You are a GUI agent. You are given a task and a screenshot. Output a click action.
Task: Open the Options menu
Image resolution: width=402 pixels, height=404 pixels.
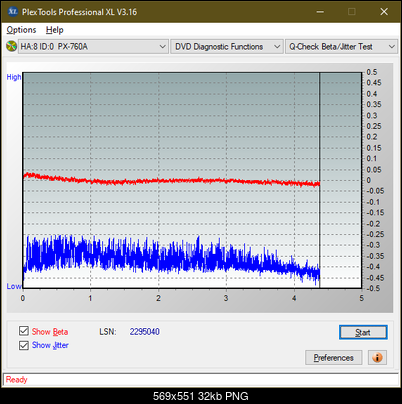coord(21,30)
